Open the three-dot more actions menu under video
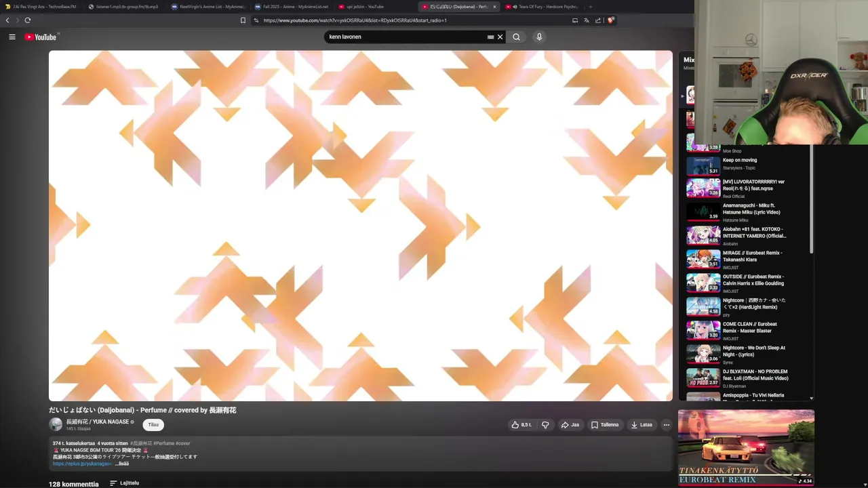Image resolution: width=868 pixels, height=488 pixels. [667, 425]
